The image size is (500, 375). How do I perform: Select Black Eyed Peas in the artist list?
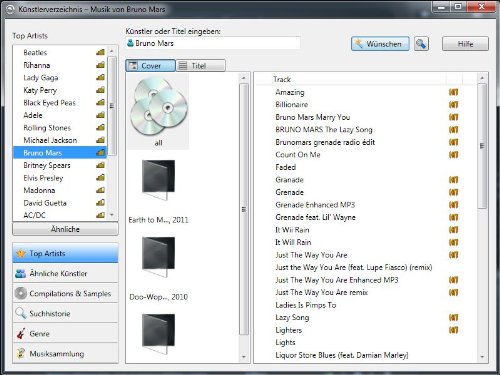60,103
